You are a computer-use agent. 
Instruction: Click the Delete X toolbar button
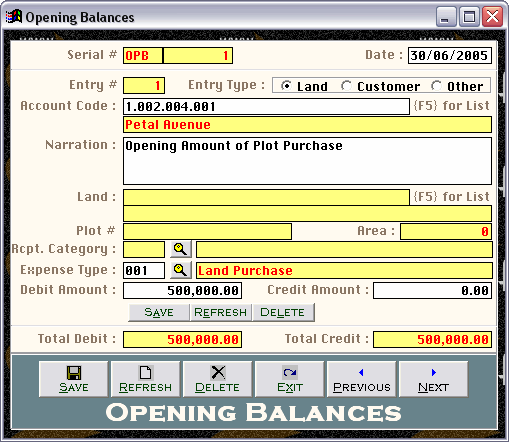pos(217,379)
